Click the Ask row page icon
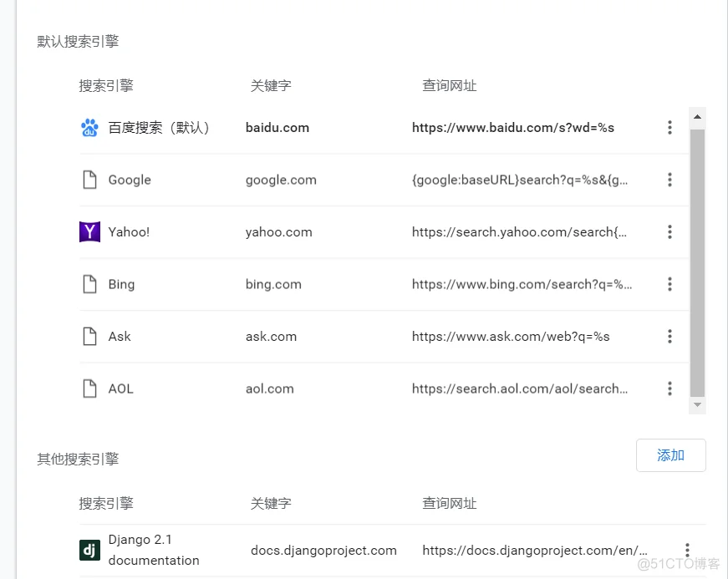The height and width of the screenshot is (579, 728). (89, 337)
